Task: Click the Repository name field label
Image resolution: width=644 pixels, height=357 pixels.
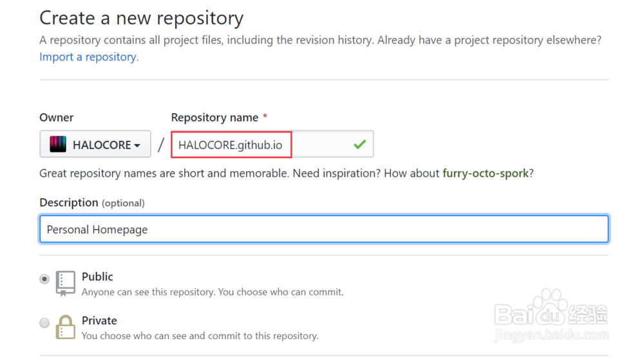Action: (x=215, y=117)
